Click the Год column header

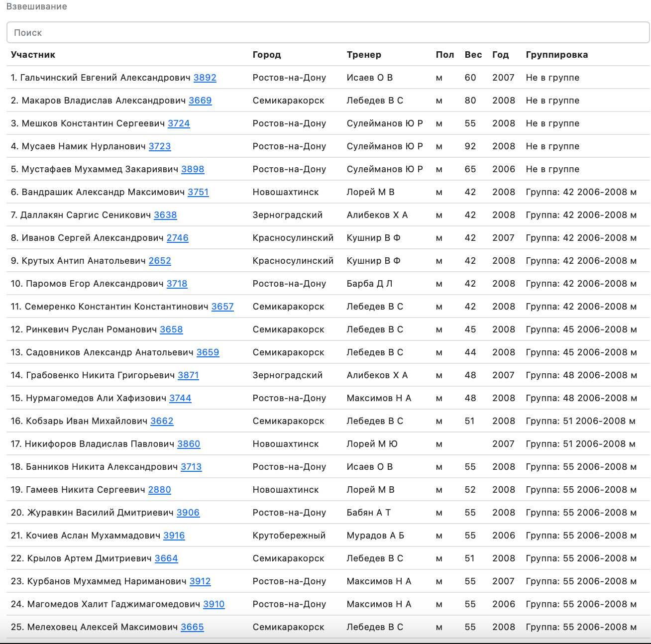pyautogui.click(x=501, y=55)
